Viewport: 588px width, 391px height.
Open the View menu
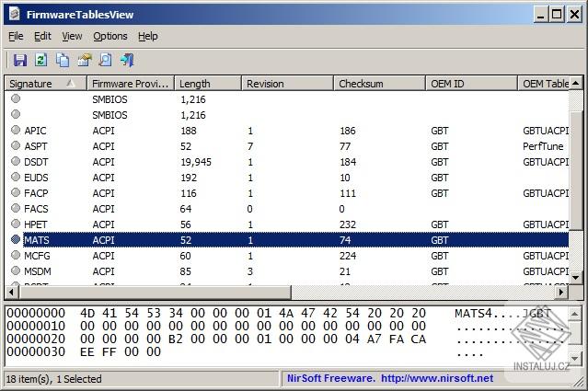click(x=72, y=36)
